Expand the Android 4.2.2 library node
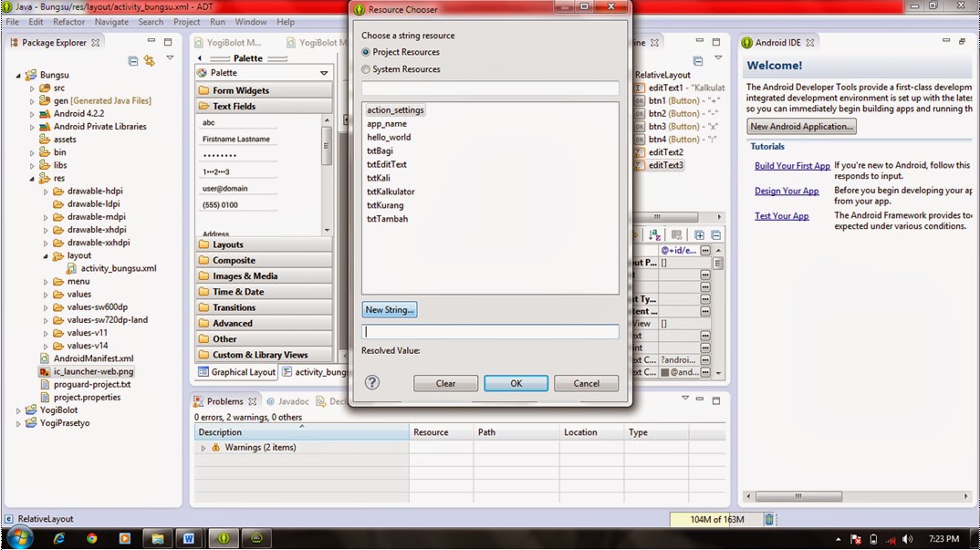Screen dimensions: 980x550 click(32, 114)
